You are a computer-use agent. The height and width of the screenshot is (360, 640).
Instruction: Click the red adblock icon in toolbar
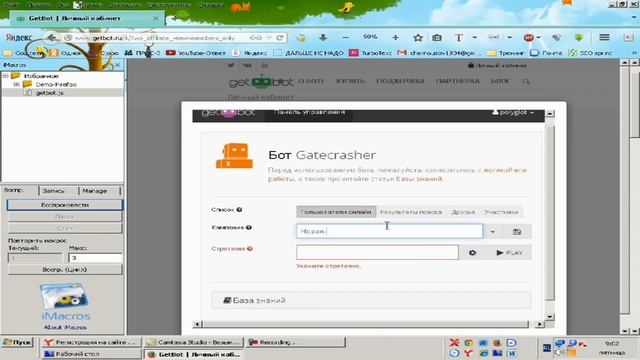point(529,38)
